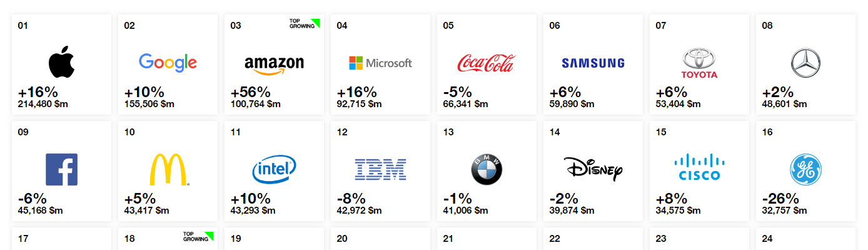Click the Microsoft logo
The width and height of the screenshot is (868, 250).
coord(380,63)
